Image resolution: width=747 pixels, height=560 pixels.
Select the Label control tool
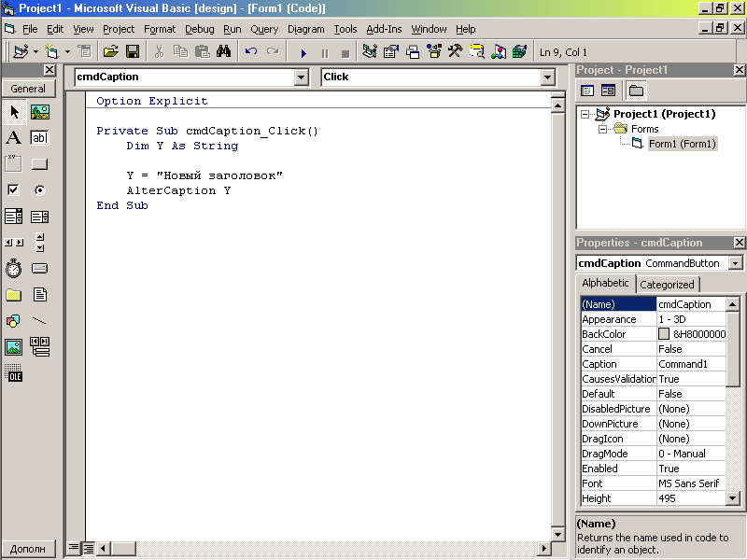coord(14,137)
